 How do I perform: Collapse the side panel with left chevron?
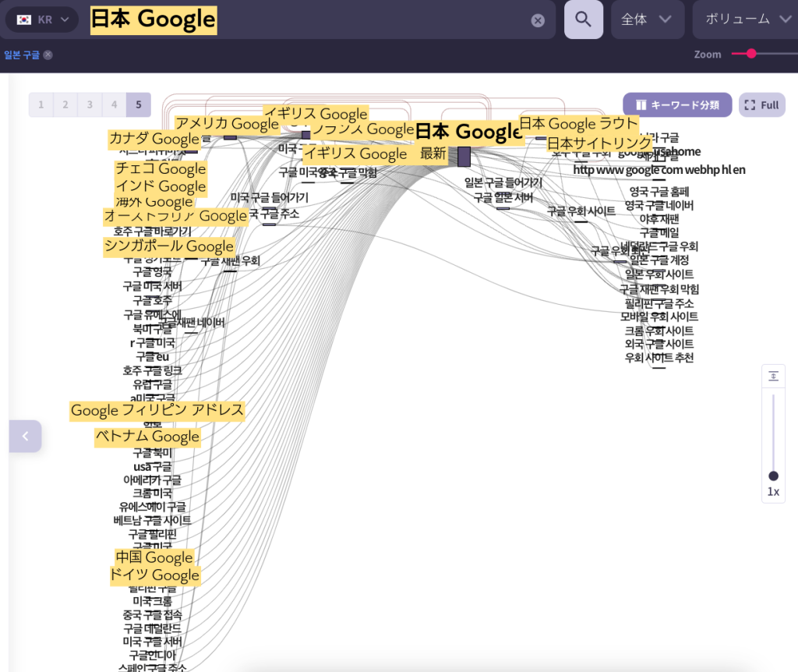[x=25, y=437]
